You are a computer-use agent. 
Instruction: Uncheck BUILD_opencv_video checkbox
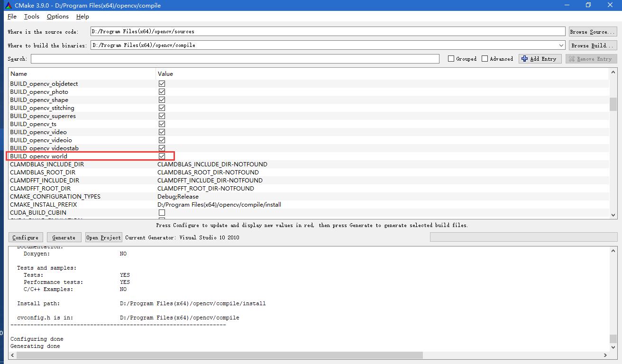click(x=162, y=132)
